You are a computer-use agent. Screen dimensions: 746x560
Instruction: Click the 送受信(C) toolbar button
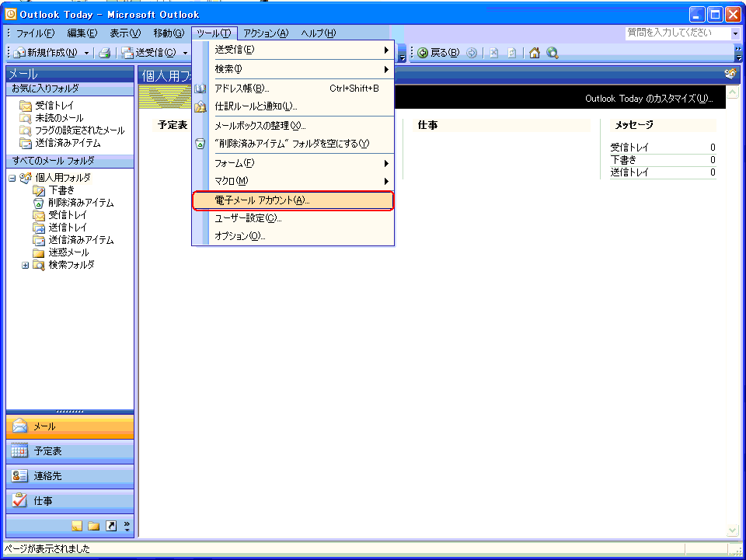click(149, 53)
